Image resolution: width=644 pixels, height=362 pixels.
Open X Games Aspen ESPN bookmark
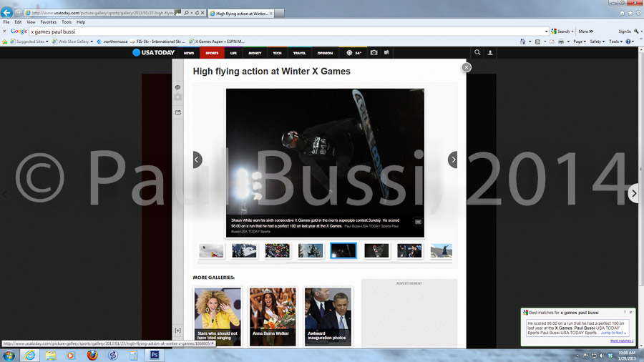tap(216, 41)
